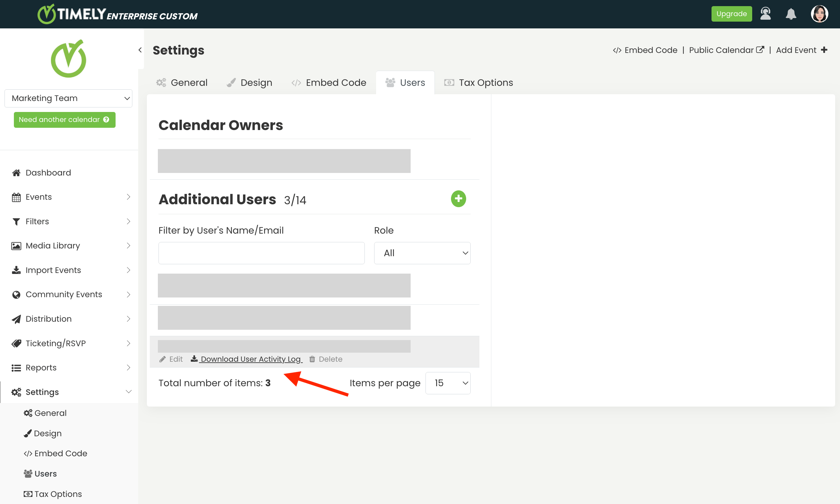Click the Upgrade button
The height and width of the screenshot is (504, 840).
[731, 14]
